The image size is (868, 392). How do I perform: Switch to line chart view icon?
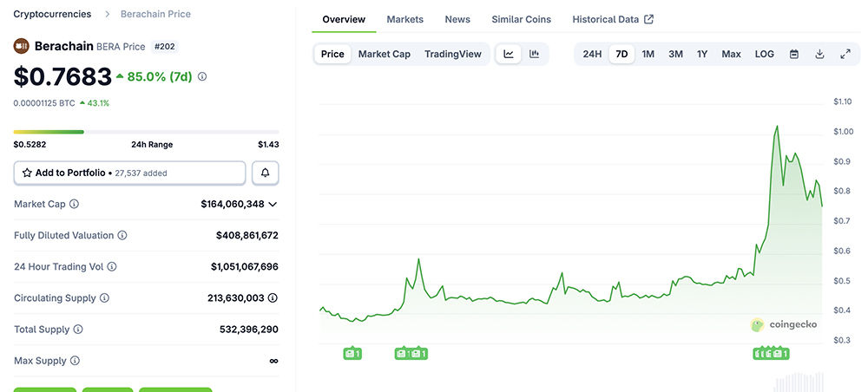509,54
